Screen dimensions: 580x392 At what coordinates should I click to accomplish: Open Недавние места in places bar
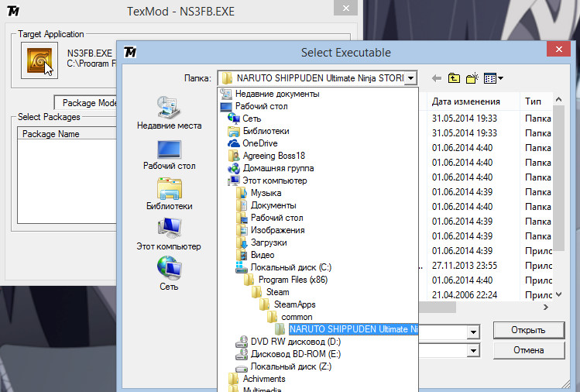(169, 113)
